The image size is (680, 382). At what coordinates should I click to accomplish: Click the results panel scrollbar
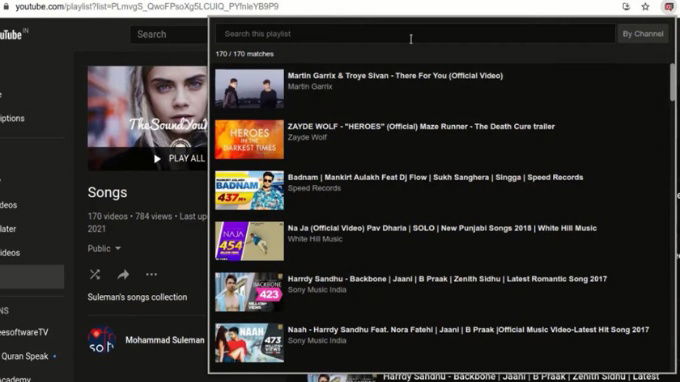672,82
